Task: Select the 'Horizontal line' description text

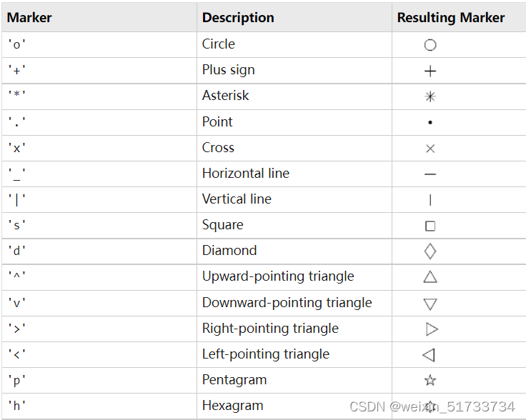Action: pyautogui.click(x=246, y=174)
